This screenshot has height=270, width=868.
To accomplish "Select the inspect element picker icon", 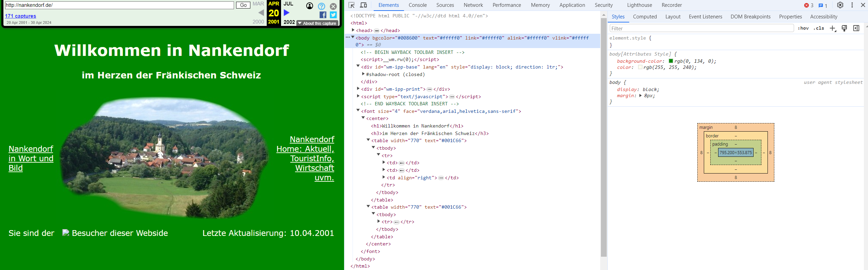I will pyautogui.click(x=352, y=5).
